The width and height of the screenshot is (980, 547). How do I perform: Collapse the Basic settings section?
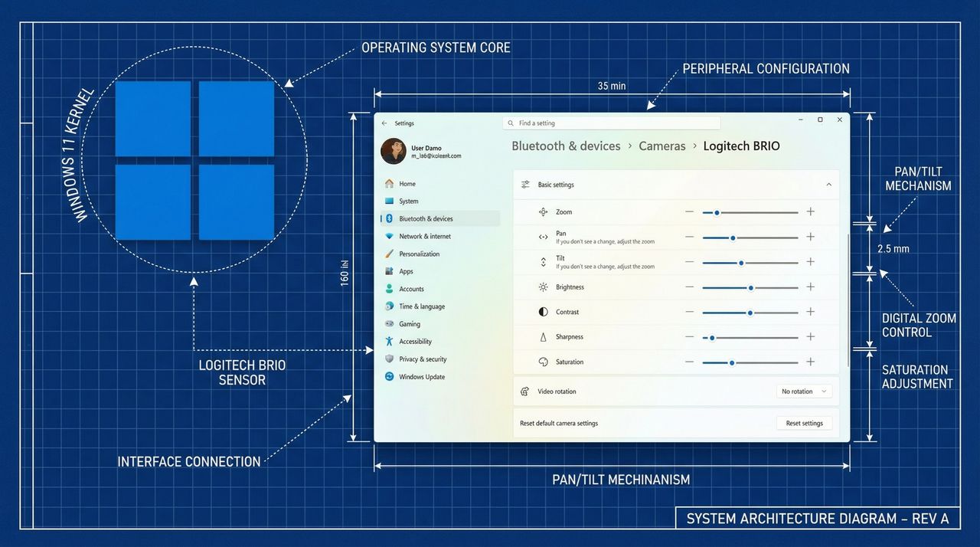(x=828, y=185)
